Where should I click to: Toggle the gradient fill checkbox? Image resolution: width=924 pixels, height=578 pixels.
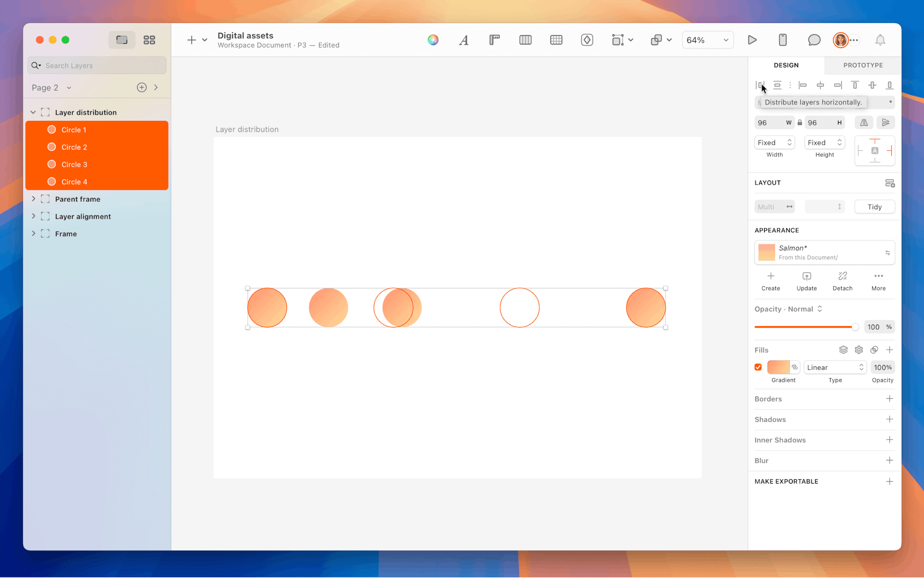coord(758,368)
